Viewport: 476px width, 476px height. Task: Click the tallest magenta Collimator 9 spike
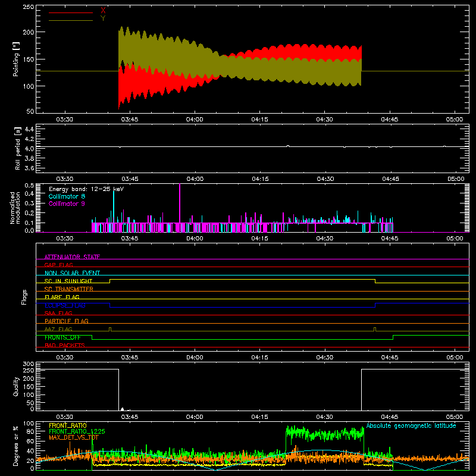click(x=180, y=203)
